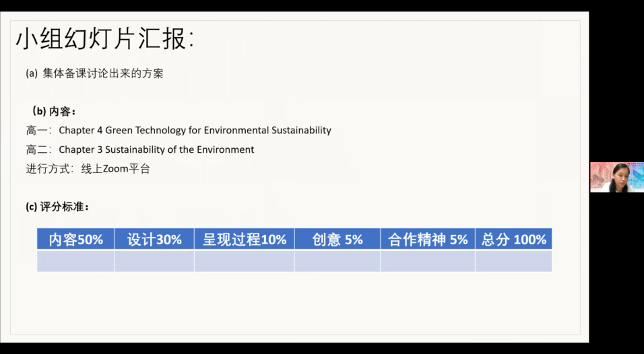Select the 创意 5% table header cell
Image resolution: width=644 pixels, height=354 pixels.
(337, 239)
